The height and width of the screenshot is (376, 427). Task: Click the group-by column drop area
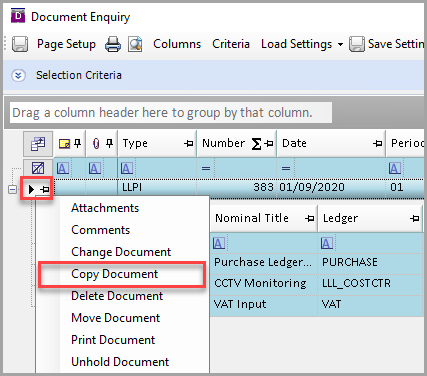[171, 113]
